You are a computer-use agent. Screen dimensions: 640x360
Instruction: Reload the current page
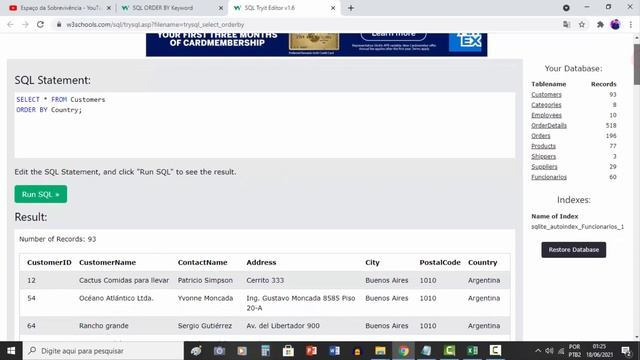pos(40,24)
